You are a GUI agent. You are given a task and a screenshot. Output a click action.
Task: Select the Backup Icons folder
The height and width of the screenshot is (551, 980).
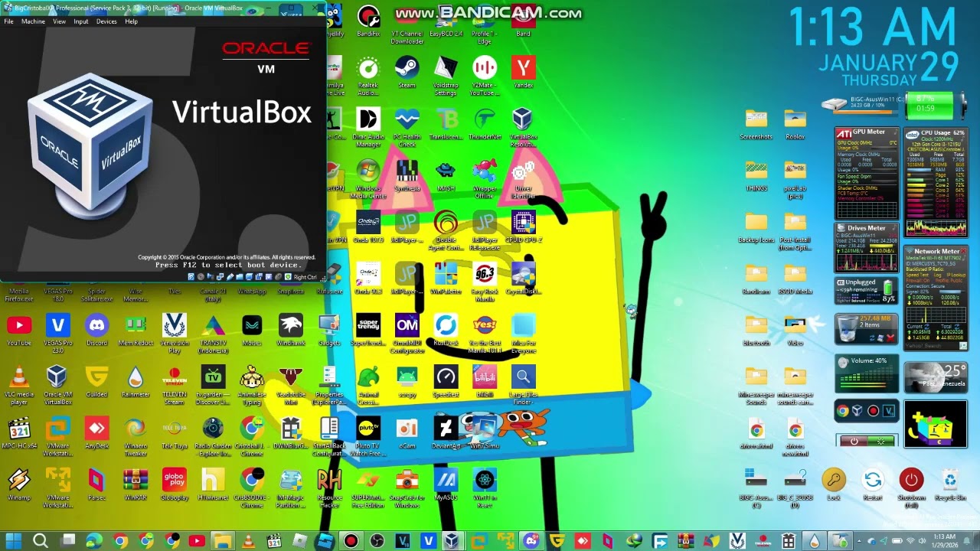coord(756,227)
